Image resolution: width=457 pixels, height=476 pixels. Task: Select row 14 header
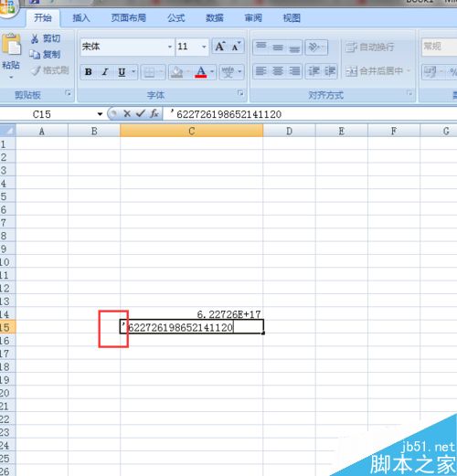7,314
